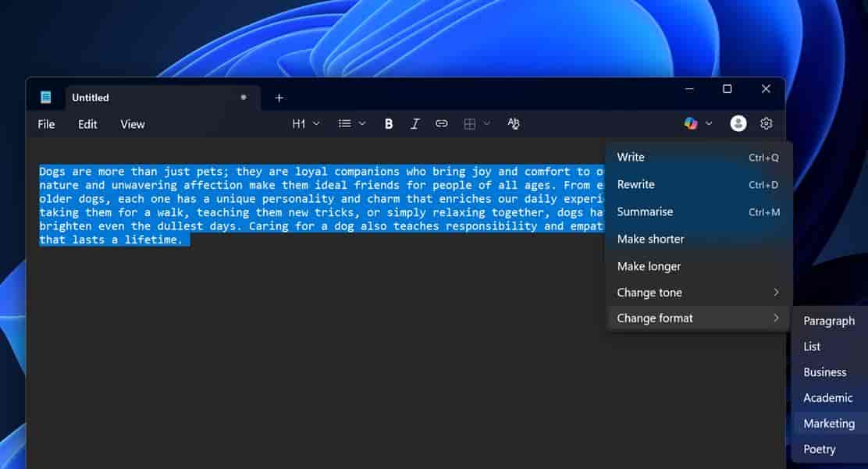Close the Notepad window
Viewport: 868px width, 469px height.
click(767, 89)
